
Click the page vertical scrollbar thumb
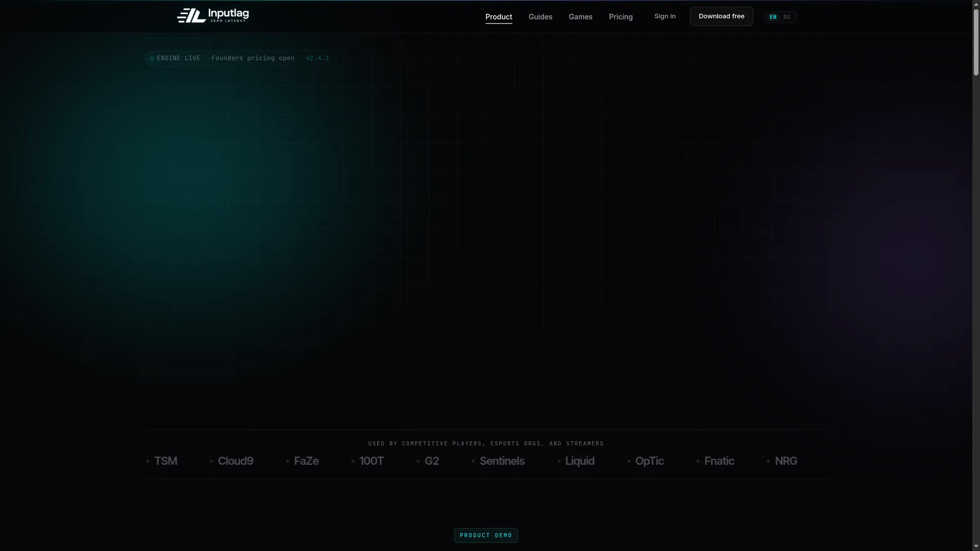click(x=976, y=42)
